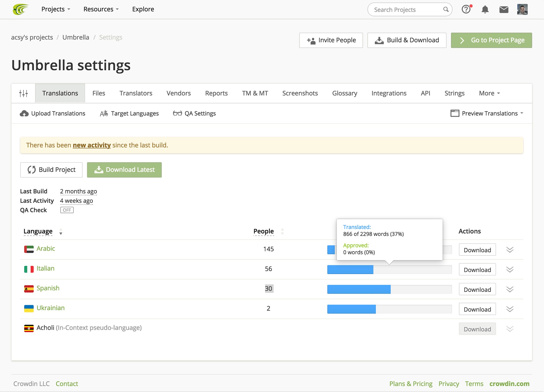Click the Acholi flag icon

(29, 328)
